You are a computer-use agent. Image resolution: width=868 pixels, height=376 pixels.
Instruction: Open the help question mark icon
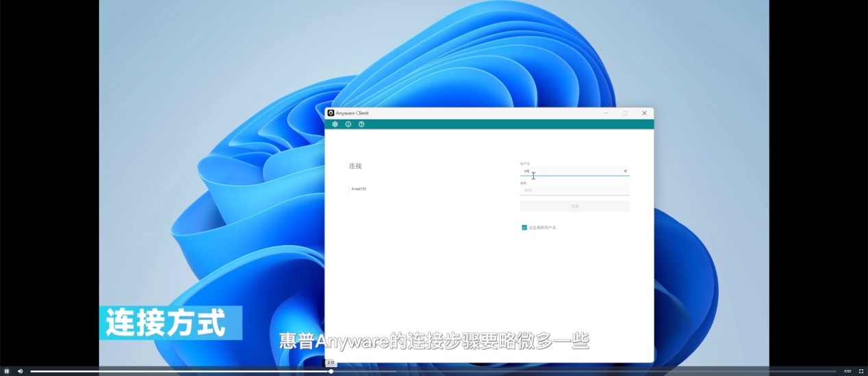pos(361,124)
